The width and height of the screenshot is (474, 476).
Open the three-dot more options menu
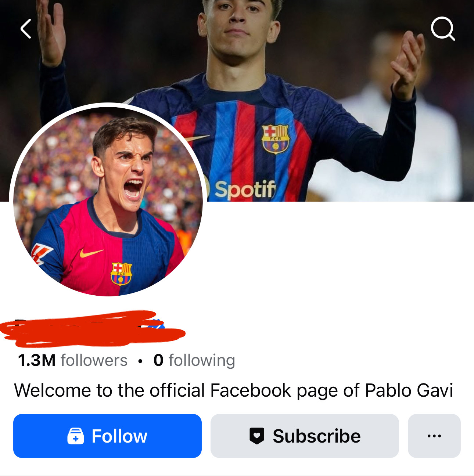pos(434,436)
